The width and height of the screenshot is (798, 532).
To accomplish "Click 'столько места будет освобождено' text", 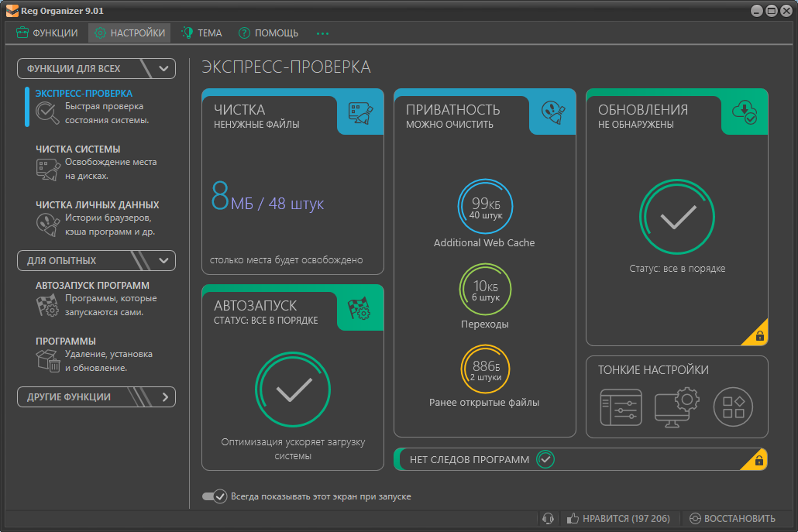I will pos(286,260).
